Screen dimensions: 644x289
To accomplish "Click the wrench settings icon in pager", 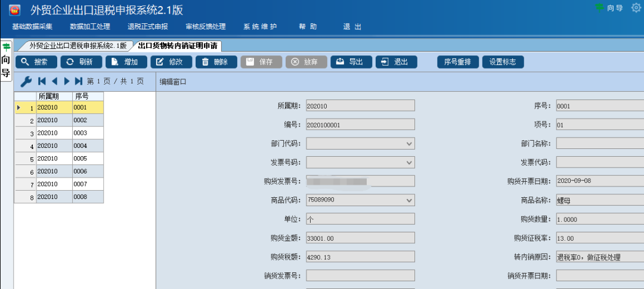I will point(26,81).
